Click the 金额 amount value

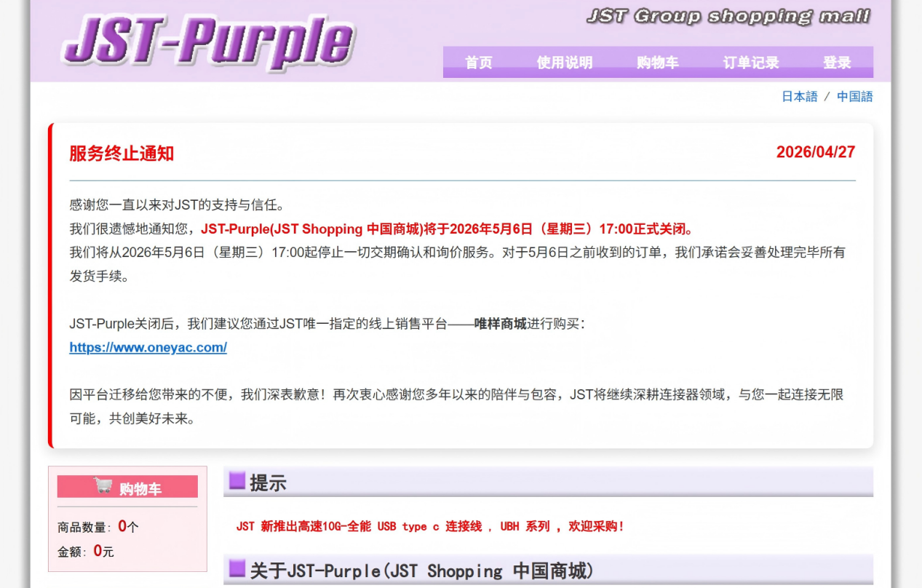pos(99,552)
